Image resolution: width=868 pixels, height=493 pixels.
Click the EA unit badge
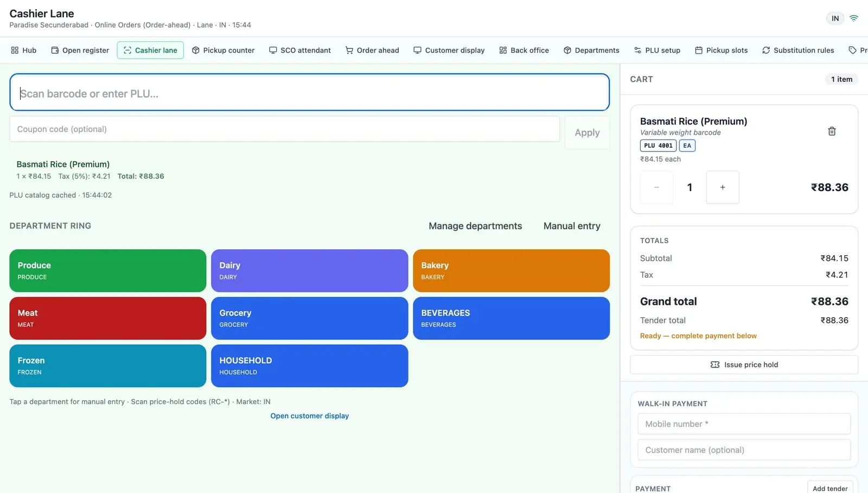pyautogui.click(x=687, y=146)
